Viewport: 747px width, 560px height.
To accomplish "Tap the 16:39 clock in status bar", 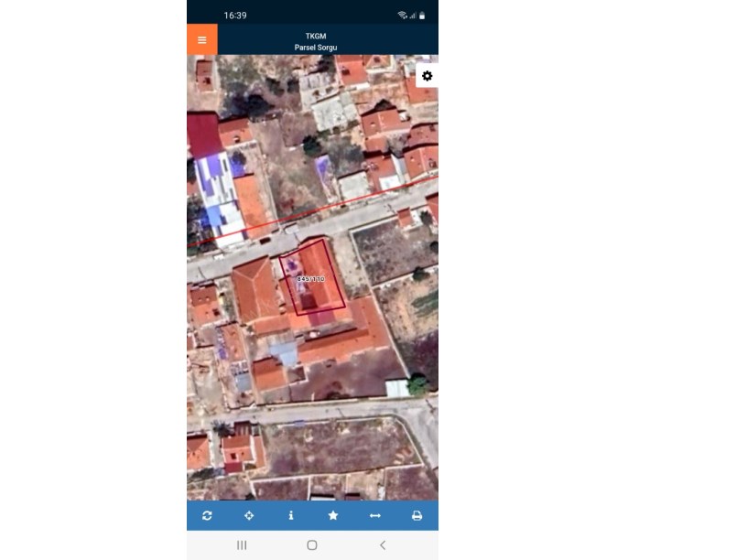I will [235, 16].
